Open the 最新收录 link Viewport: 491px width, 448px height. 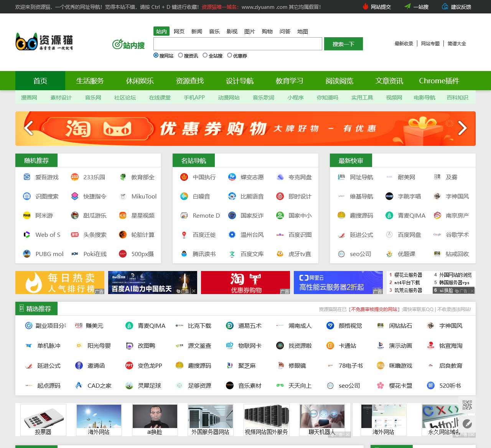point(404,43)
